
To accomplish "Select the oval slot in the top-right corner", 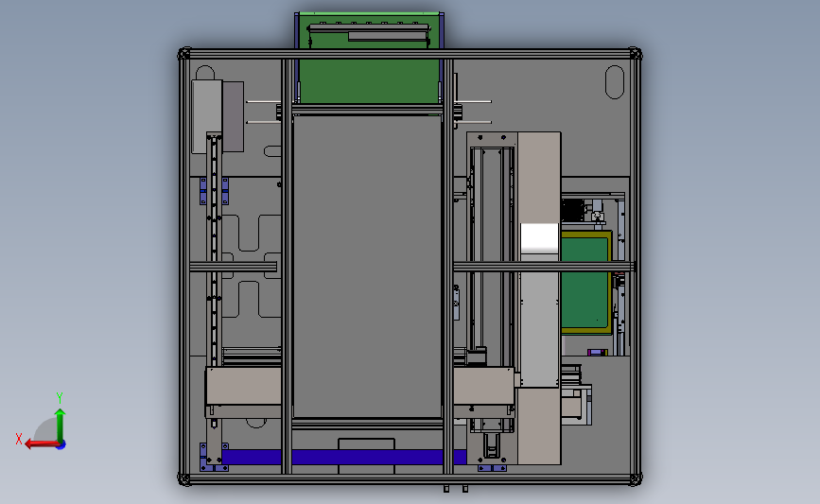I will [615, 82].
